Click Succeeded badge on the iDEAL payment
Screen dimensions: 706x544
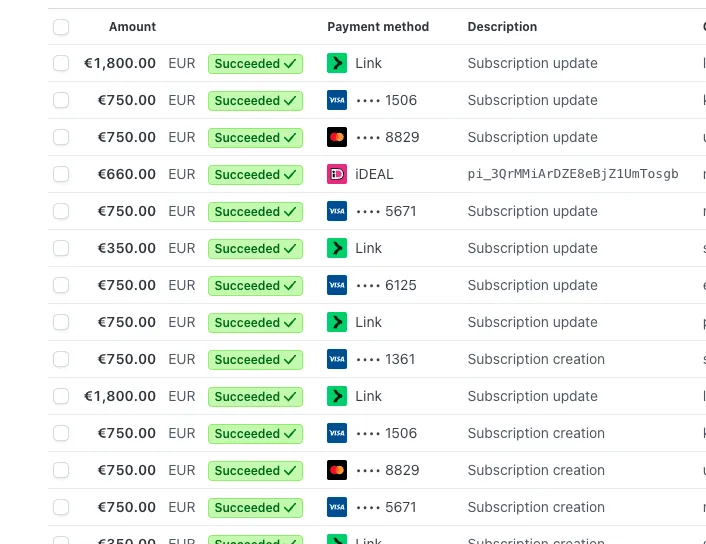point(255,174)
